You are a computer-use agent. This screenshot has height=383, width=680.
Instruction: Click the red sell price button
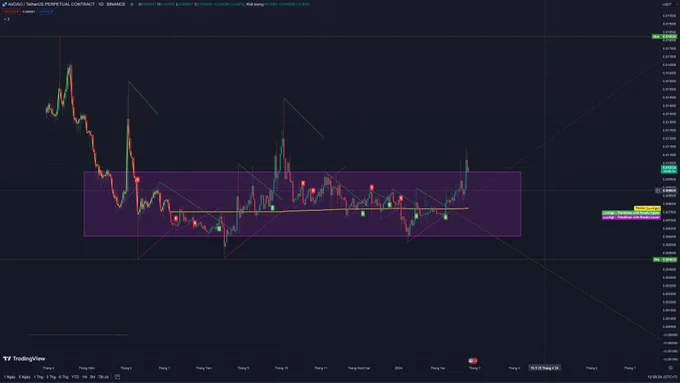point(11,12)
